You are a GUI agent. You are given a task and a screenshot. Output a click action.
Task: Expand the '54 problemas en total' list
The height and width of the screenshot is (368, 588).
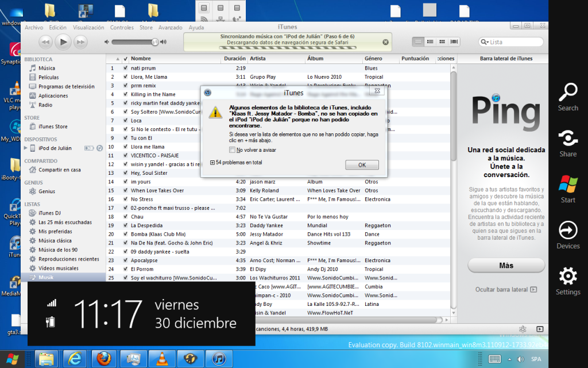[x=213, y=163]
